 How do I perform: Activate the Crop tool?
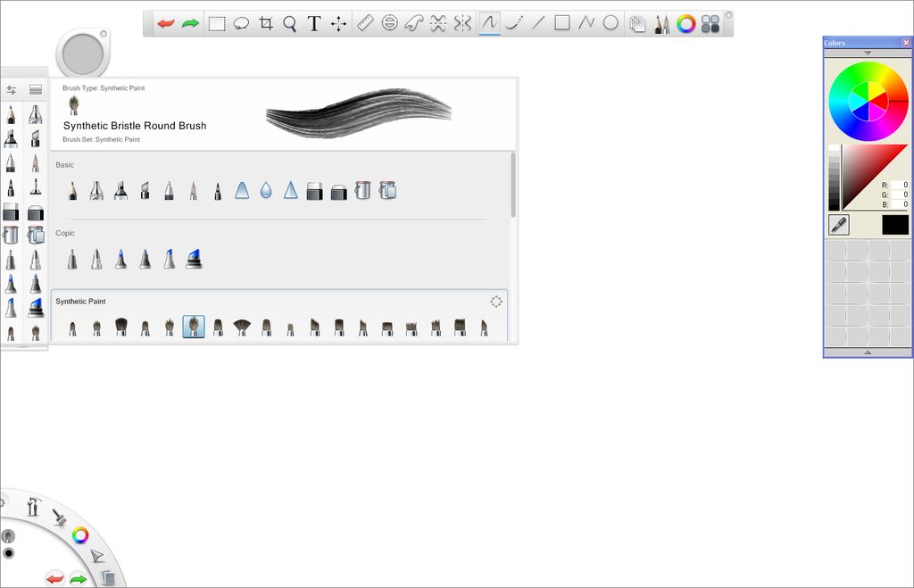pyautogui.click(x=266, y=24)
